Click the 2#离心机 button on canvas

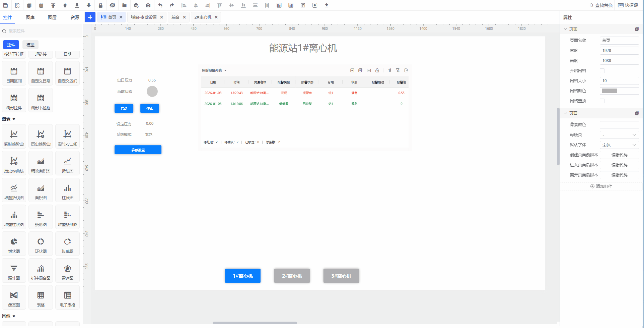tap(292, 276)
